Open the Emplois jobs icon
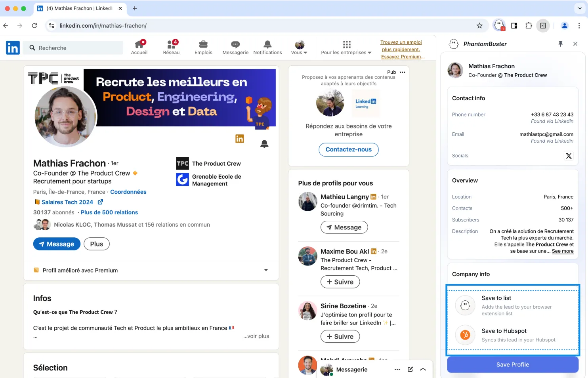588x378 pixels. click(x=203, y=44)
